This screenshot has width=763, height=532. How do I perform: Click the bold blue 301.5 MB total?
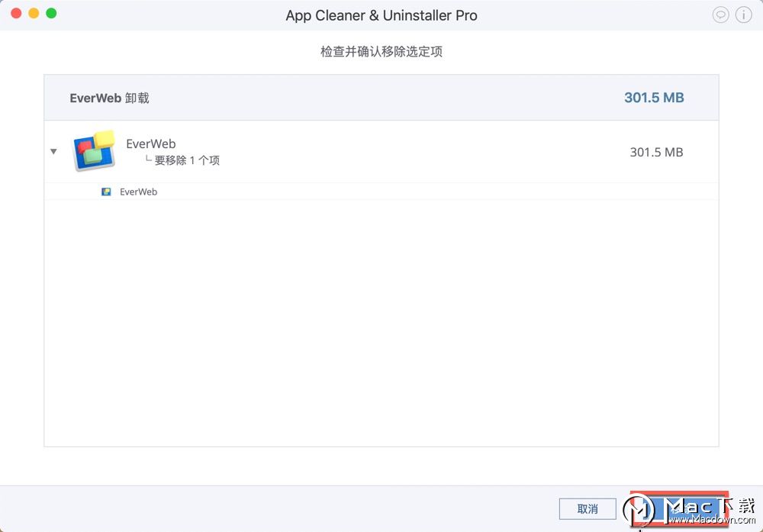coord(654,98)
